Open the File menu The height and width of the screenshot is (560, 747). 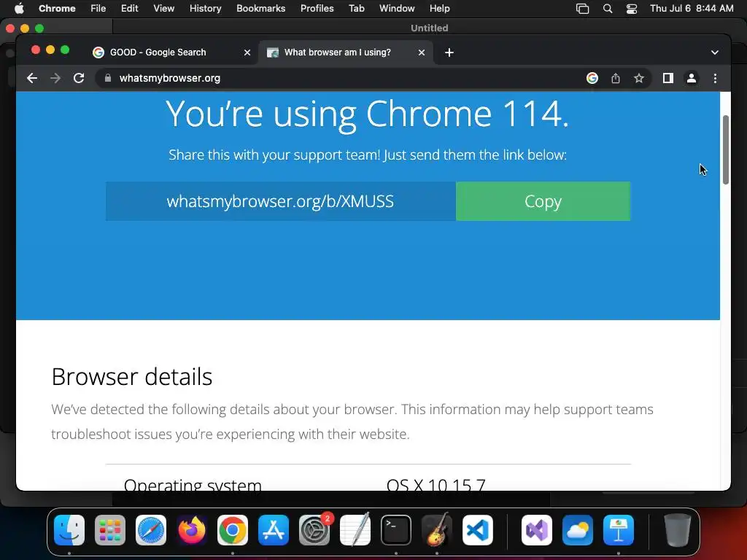coord(98,9)
